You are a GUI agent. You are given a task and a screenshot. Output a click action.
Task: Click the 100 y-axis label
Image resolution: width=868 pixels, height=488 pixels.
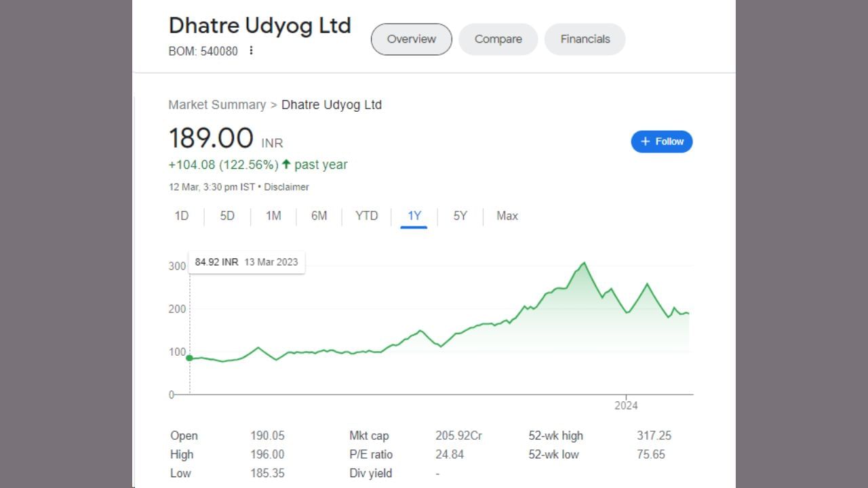(177, 352)
